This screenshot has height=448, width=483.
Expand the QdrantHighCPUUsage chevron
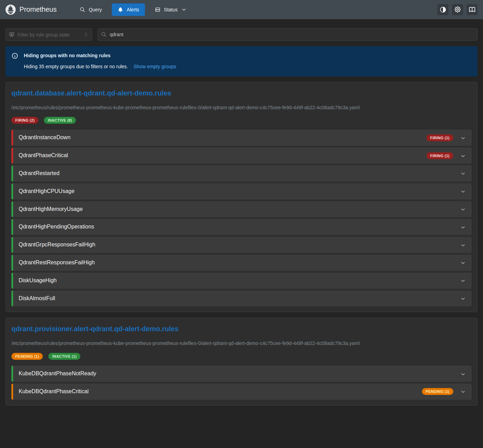[463, 191]
